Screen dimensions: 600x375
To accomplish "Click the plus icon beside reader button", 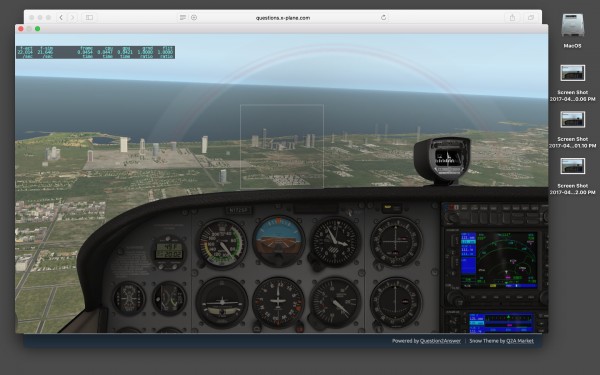I will [x=194, y=17].
